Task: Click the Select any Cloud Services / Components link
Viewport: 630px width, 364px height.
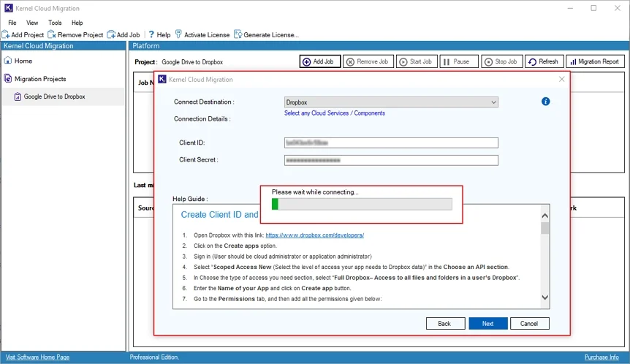Action: click(334, 113)
